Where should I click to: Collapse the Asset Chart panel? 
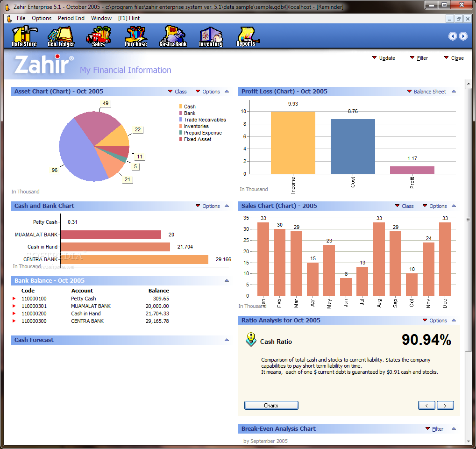227,92
